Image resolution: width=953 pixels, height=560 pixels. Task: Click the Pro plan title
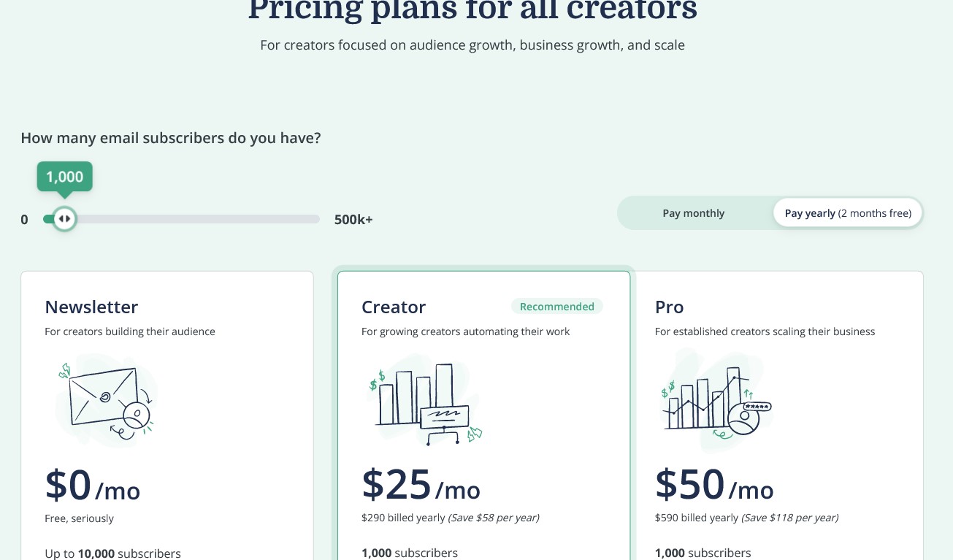pyautogui.click(x=669, y=307)
